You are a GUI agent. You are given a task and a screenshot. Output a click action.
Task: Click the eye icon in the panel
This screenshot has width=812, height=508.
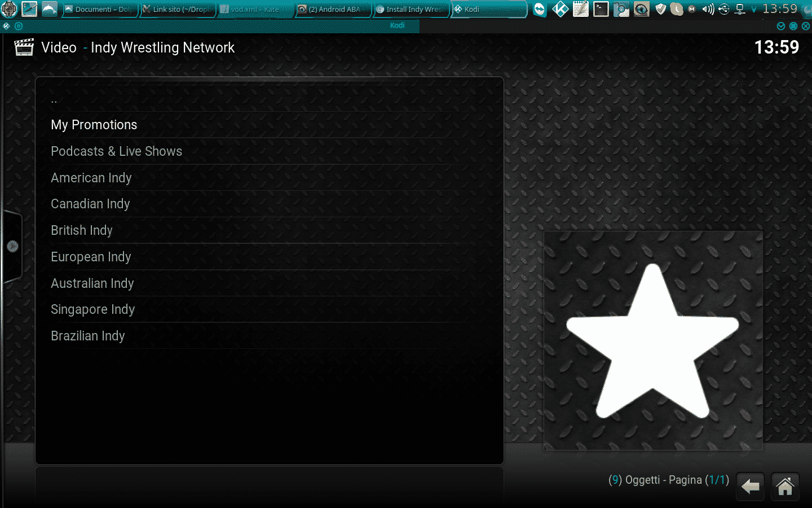(x=641, y=9)
